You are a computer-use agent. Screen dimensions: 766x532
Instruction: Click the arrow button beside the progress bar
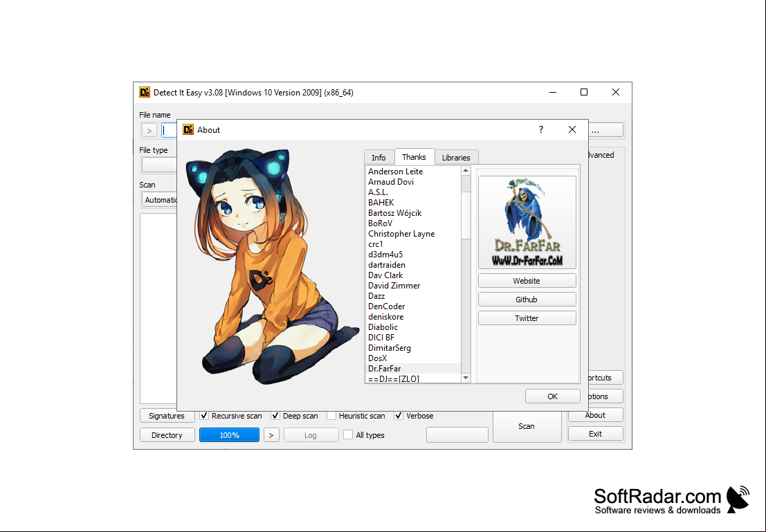pyautogui.click(x=271, y=435)
